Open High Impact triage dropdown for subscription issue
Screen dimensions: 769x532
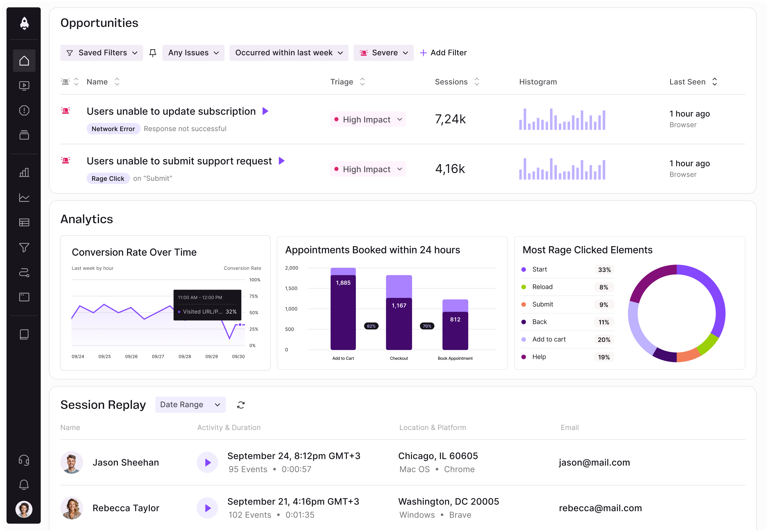click(x=368, y=119)
